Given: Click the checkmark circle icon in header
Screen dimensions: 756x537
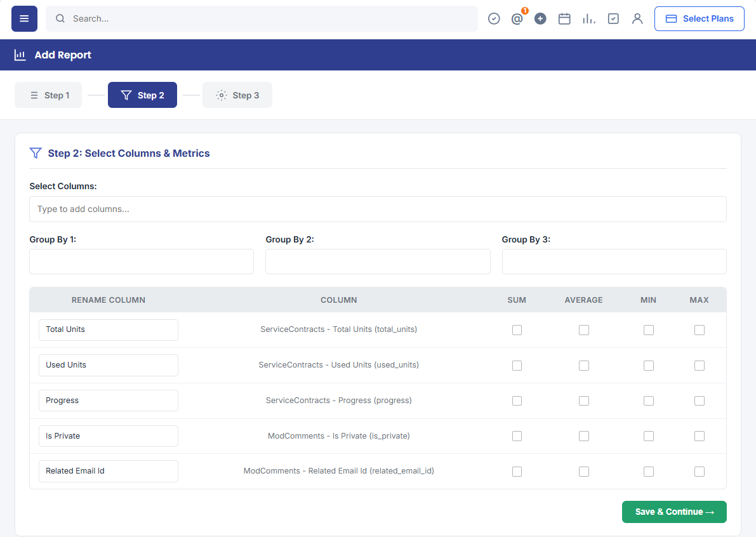Looking at the screenshot, I should click(494, 19).
